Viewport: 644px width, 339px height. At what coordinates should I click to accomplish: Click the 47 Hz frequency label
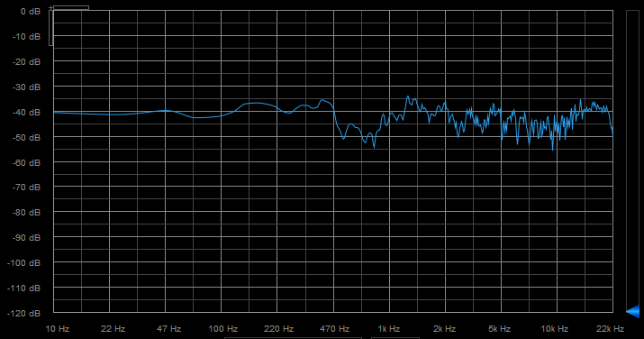pyautogui.click(x=168, y=329)
